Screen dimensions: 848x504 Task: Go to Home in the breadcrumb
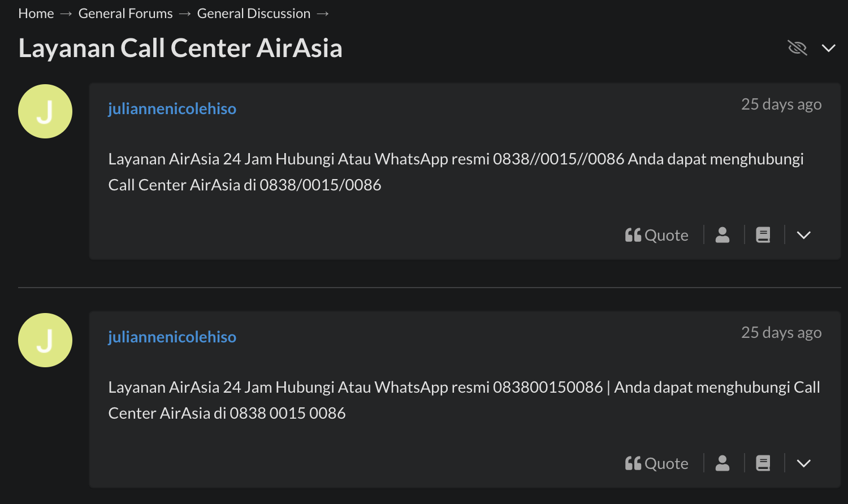tap(36, 14)
